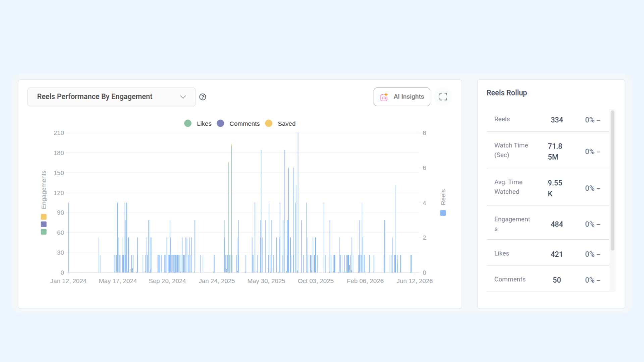Expand the dropdown chevron arrow
Viewport: 644px width, 362px height.
(183, 97)
